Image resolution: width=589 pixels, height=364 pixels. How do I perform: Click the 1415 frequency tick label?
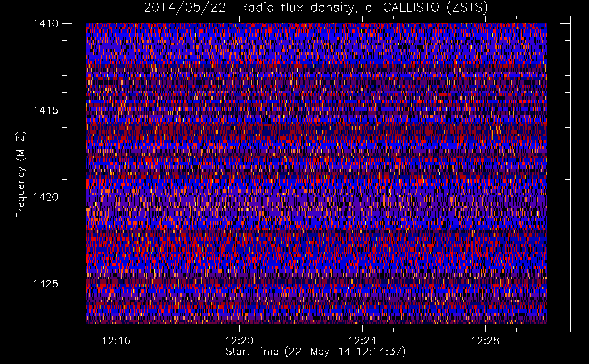point(46,110)
